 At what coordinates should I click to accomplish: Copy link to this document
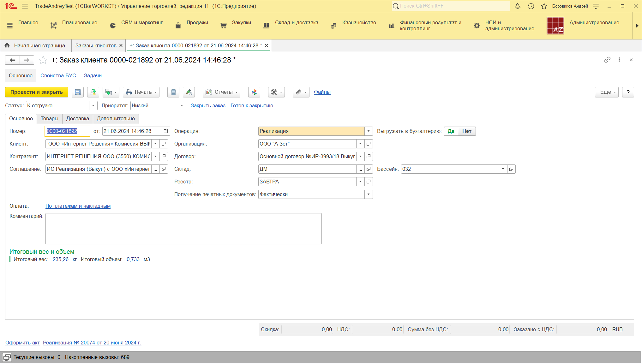coord(607,60)
